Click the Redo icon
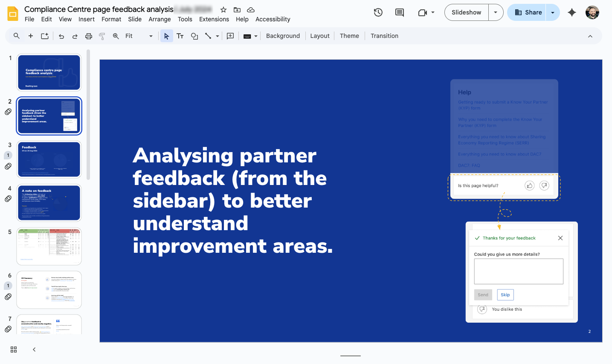The image size is (612, 364). click(x=75, y=36)
